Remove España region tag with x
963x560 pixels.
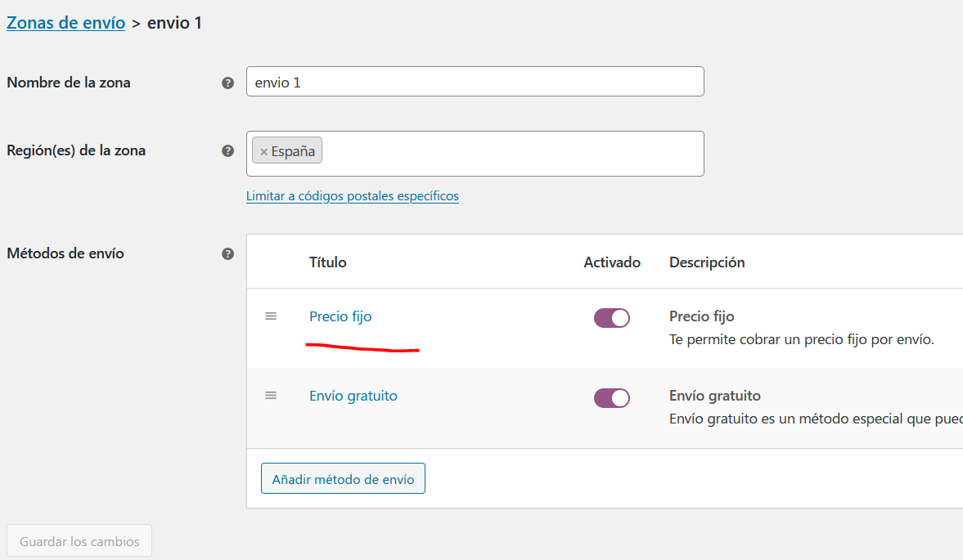(x=264, y=151)
